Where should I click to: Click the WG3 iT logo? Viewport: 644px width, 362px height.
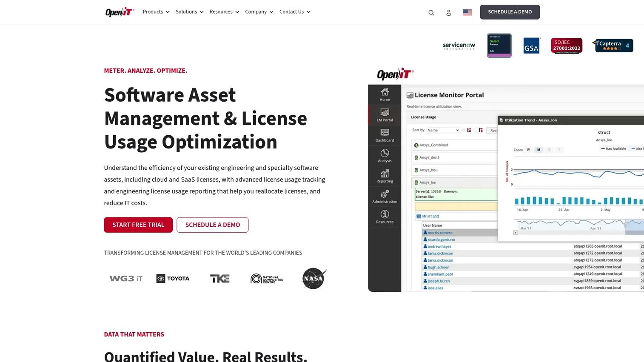(126, 279)
